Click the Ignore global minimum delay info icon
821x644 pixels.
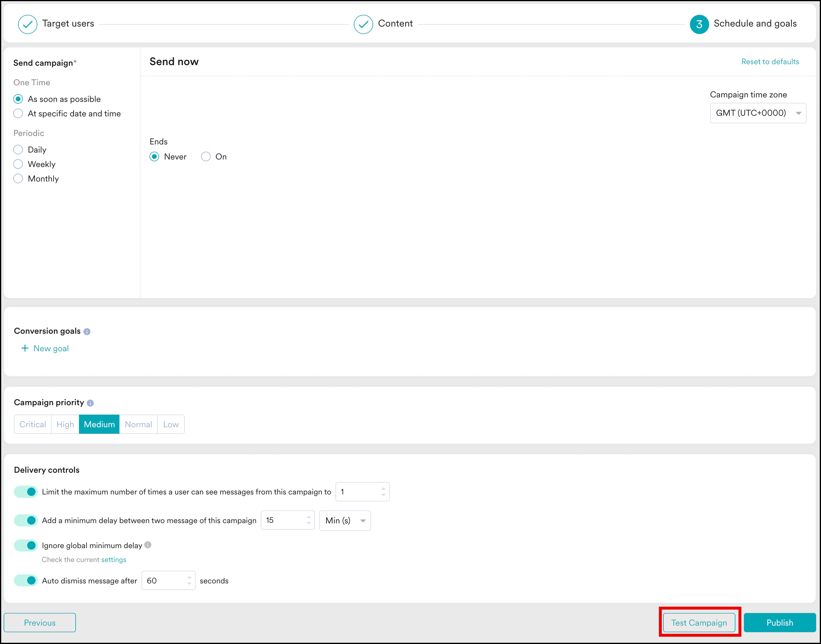pyautogui.click(x=148, y=545)
